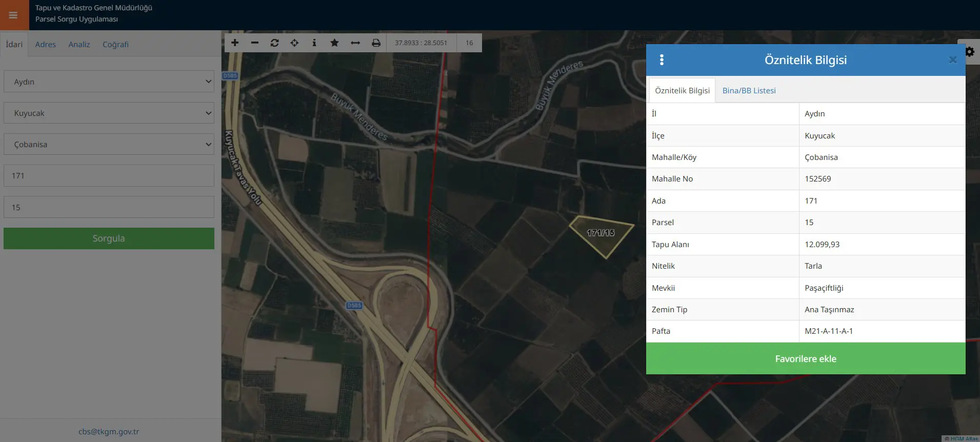The image size is (980, 442).
Task: Switch to the İdari tab
Action: [x=14, y=44]
